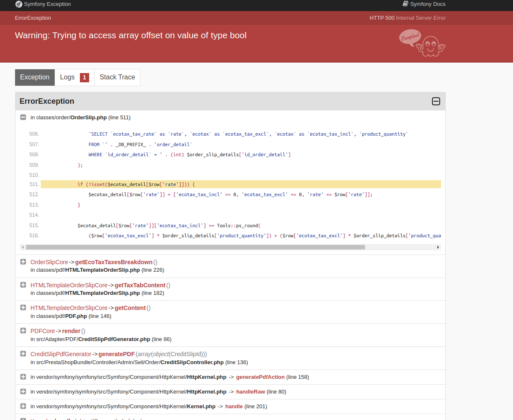Click the Symfony logo icon
513x420 pixels.
(x=18, y=4)
